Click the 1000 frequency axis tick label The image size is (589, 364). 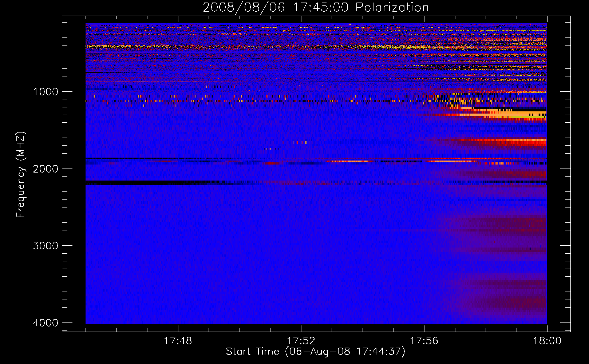[x=46, y=92]
